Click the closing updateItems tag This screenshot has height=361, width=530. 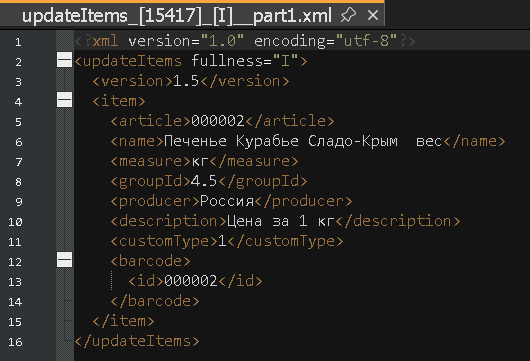point(137,341)
